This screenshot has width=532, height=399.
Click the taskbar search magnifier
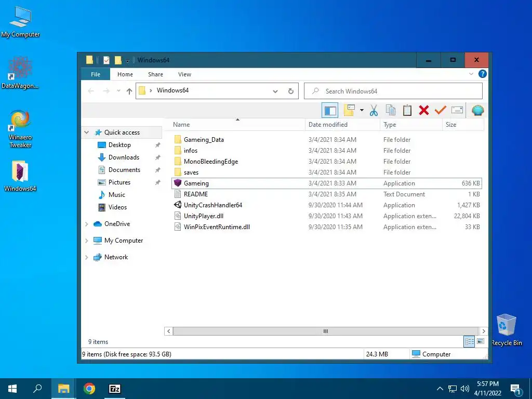pos(37,389)
